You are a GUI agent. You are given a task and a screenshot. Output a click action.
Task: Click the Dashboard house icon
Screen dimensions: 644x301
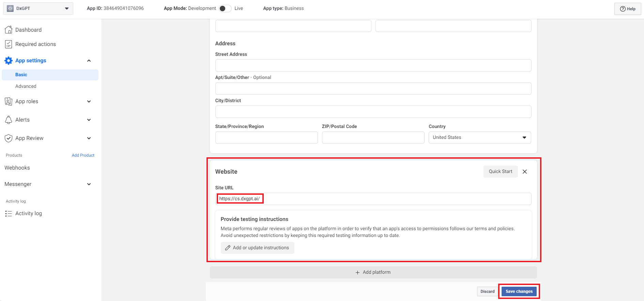click(9, 30)
